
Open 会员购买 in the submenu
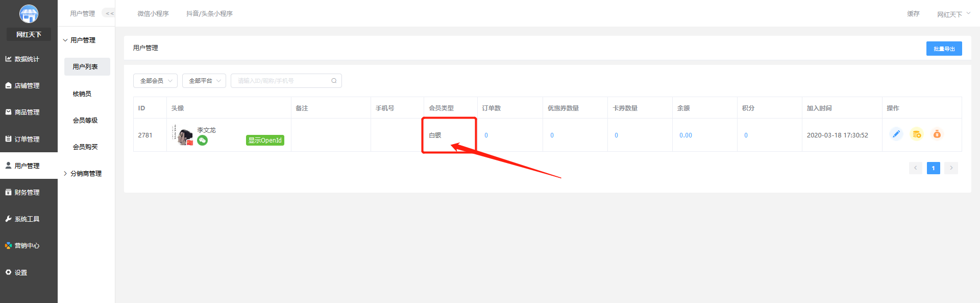tap(85, 147)
